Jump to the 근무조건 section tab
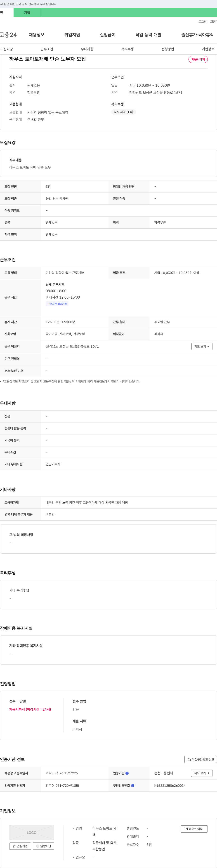The image size is (217, 868). (x=47, y=49)
